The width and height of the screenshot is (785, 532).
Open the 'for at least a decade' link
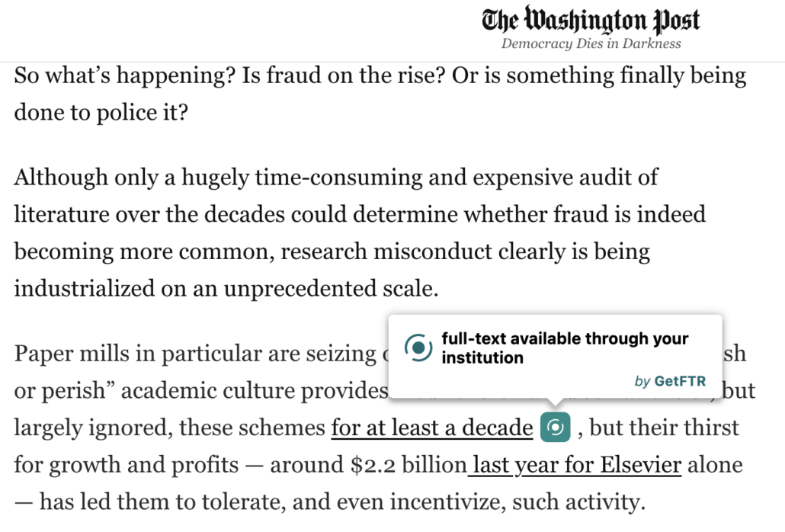point(432,428)
